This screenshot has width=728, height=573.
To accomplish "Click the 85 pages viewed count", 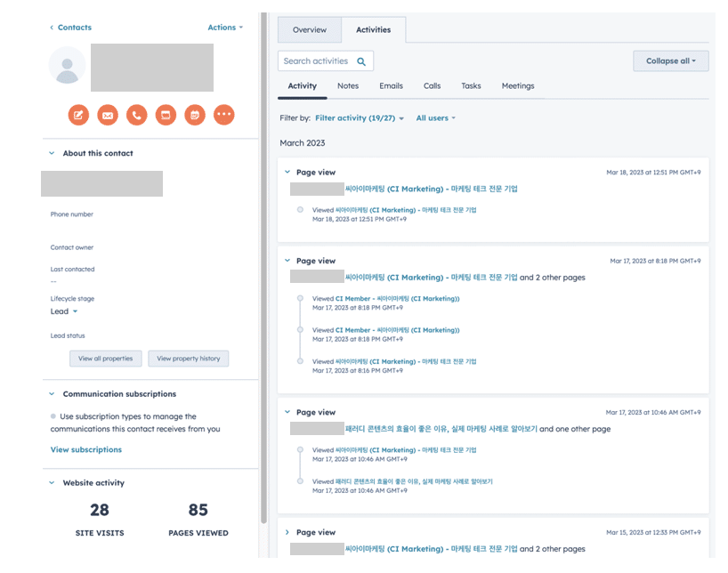I will coord(198,510).
